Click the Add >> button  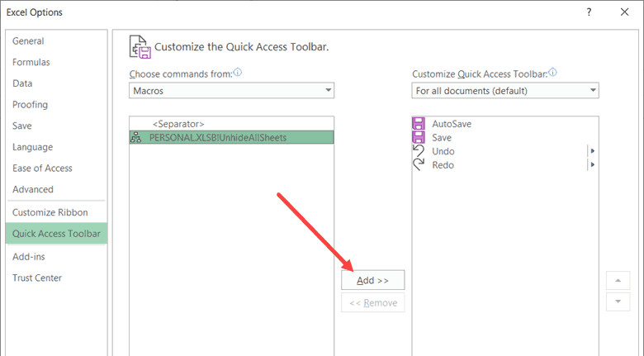pyautogui.click(x=372, y=280)
